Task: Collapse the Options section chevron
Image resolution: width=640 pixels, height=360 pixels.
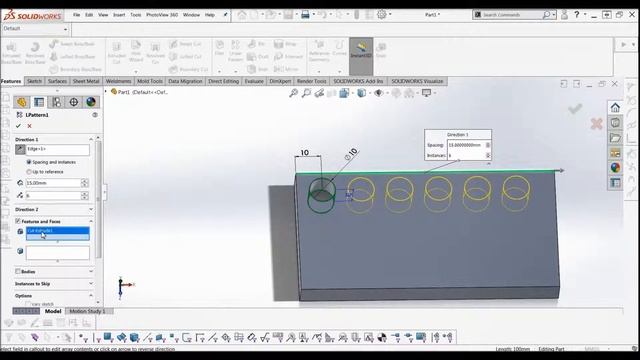Action: point(91,296)
